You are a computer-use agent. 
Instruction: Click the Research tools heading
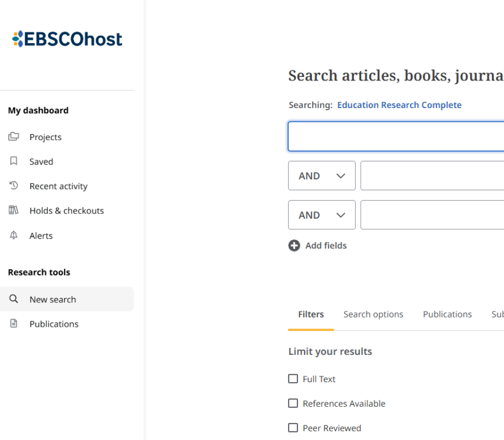click(39, 272)
